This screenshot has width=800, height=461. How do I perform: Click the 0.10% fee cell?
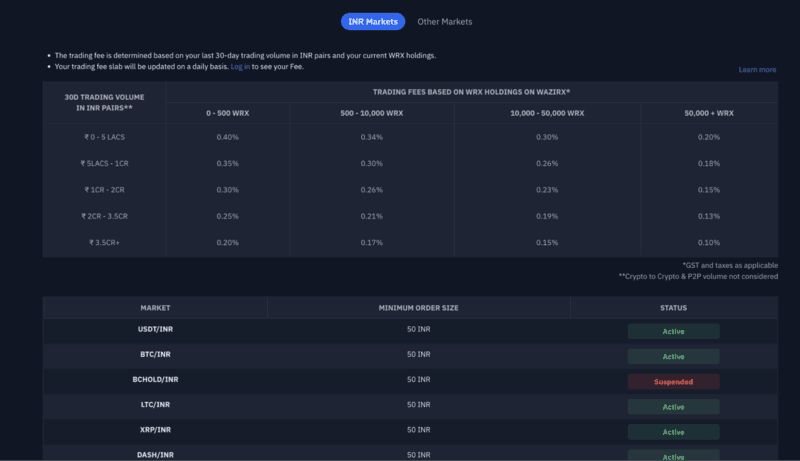tap(709, 243)
